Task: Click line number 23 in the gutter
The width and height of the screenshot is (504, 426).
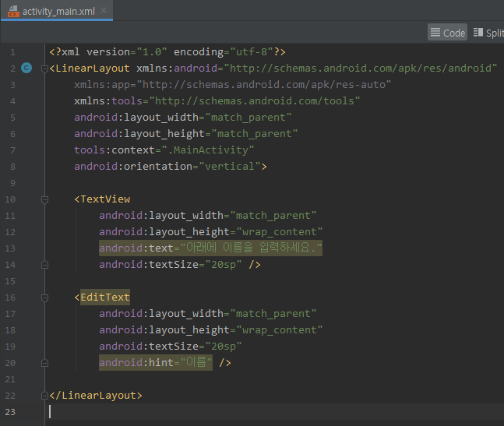Action: [10, 412]
